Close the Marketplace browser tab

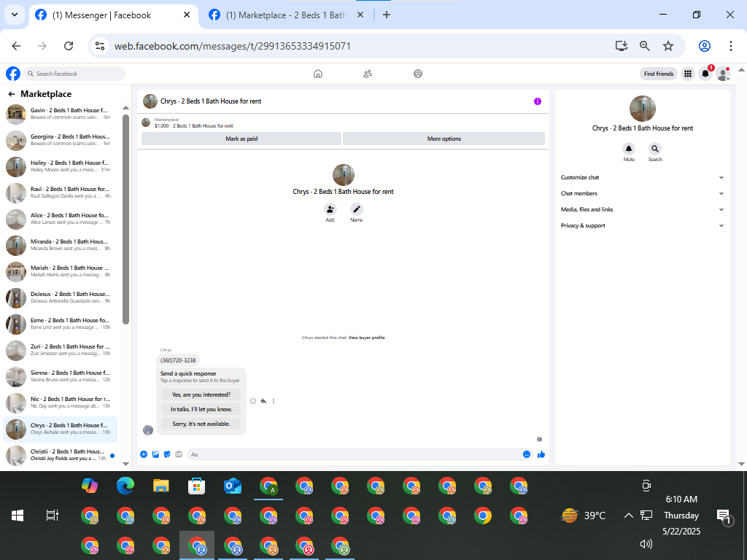[360, 15]
